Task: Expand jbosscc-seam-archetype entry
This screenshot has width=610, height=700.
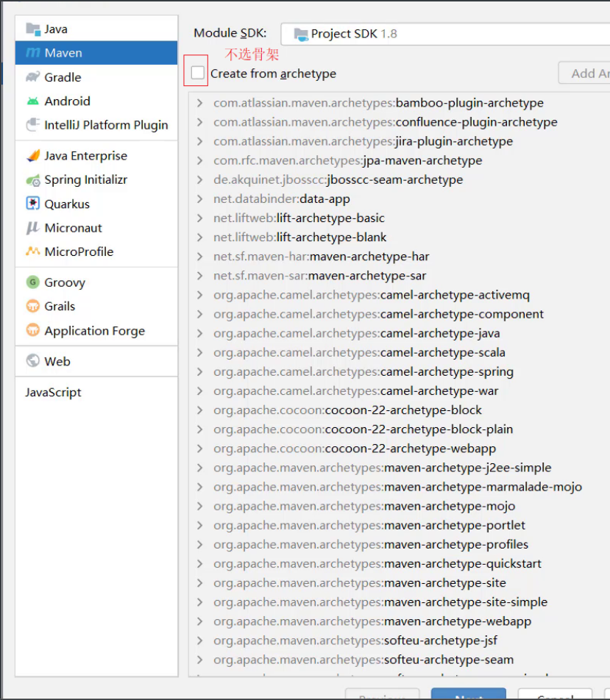Action: point(199,180)
